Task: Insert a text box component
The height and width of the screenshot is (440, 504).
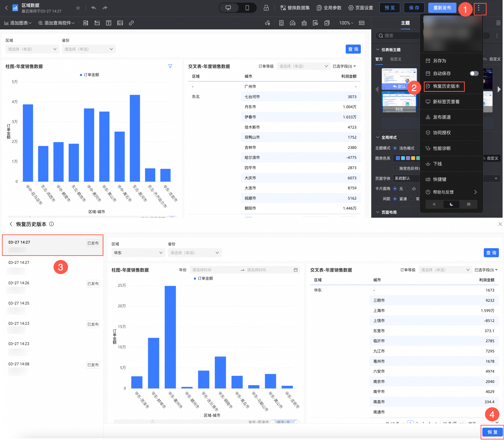Action: pyautogui.click(x=108, y=23)
